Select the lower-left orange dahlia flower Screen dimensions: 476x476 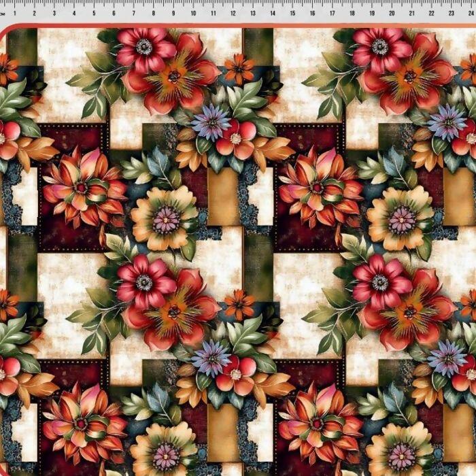tap(82, 424)
